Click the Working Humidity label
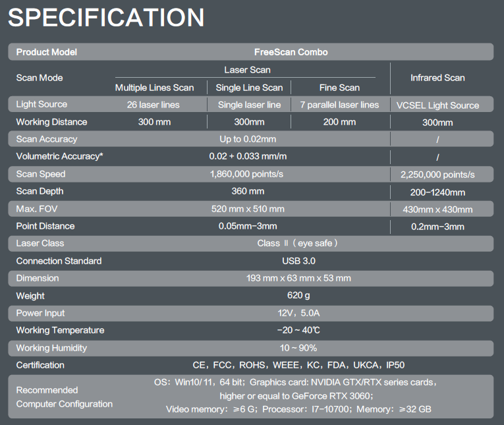The width and height of the screenshot is (504, 425). 51,348
